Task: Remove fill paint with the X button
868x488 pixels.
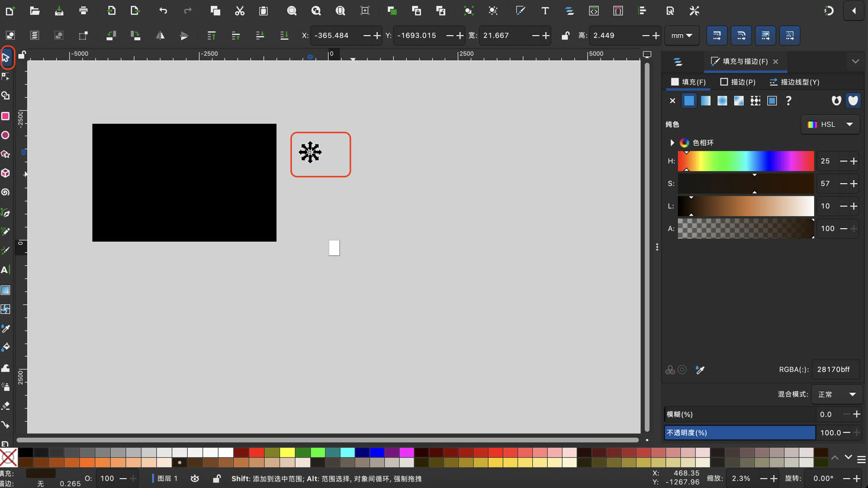Action: click(x=672, y=101)
